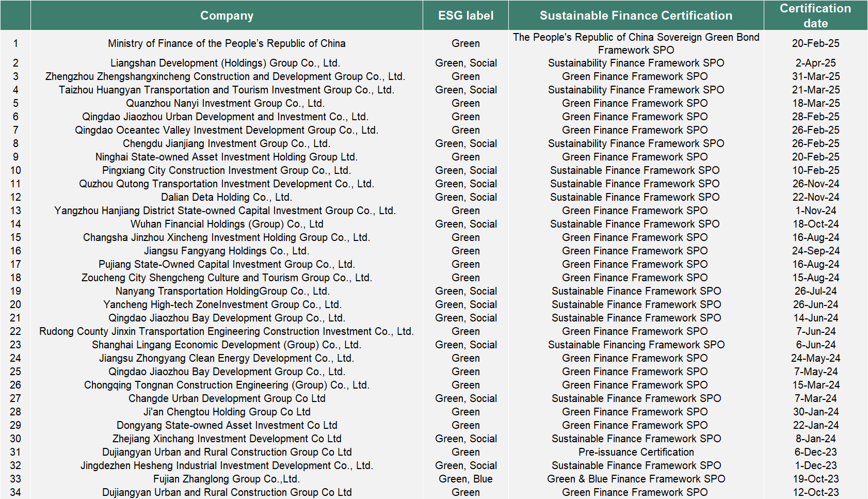Image resolution: width=868 pixels, height=499 pixels.
Task: Click the Sustainable Finance Certification header
Action: tap(636, 15)
